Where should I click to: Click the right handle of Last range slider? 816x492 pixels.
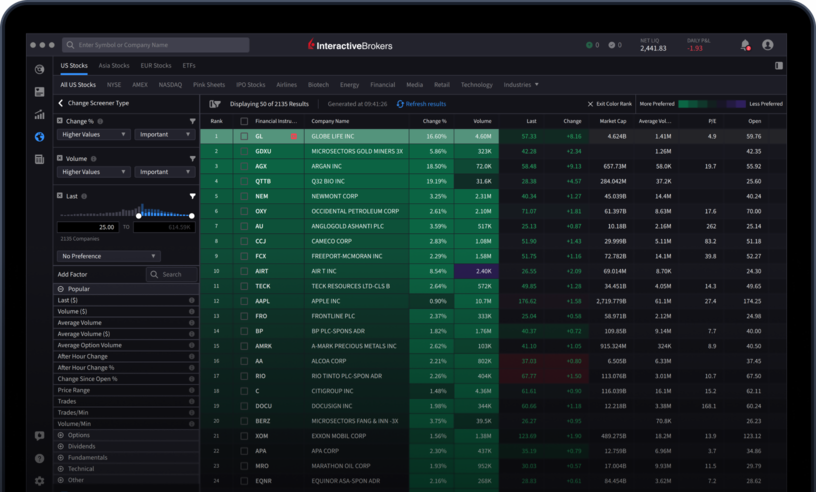tap(192, 216)
